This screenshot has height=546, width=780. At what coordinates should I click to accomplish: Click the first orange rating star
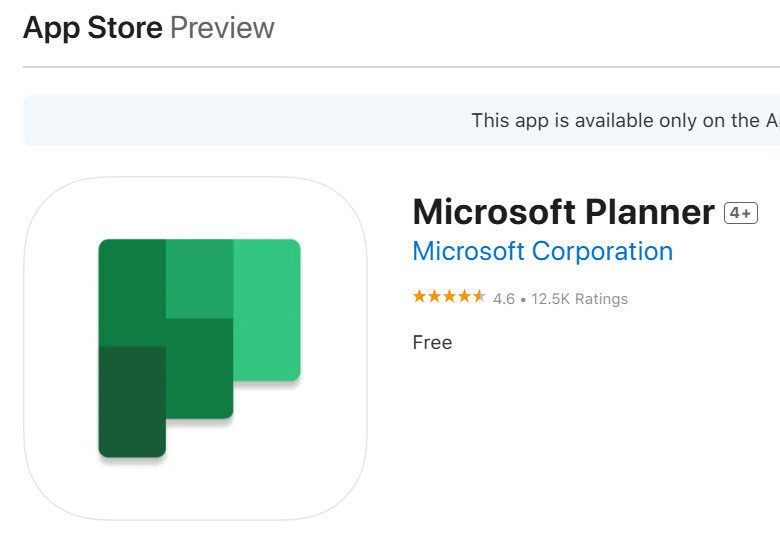[420, 297]
